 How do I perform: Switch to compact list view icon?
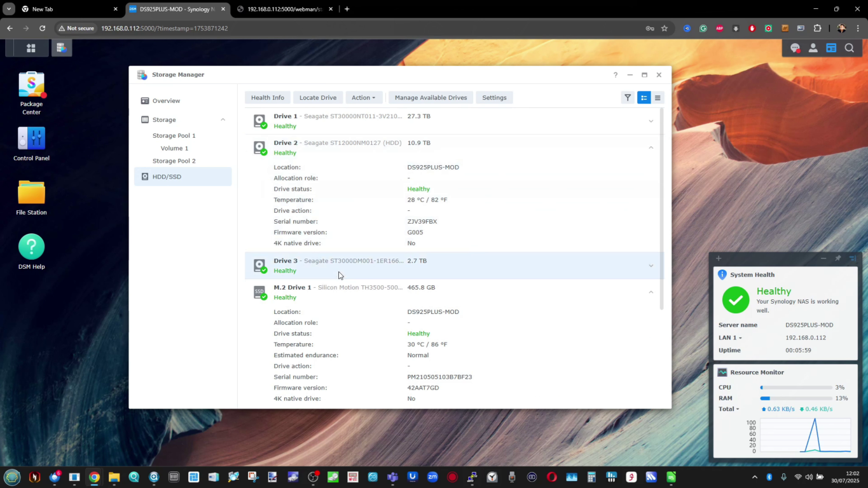pos(658,97)
